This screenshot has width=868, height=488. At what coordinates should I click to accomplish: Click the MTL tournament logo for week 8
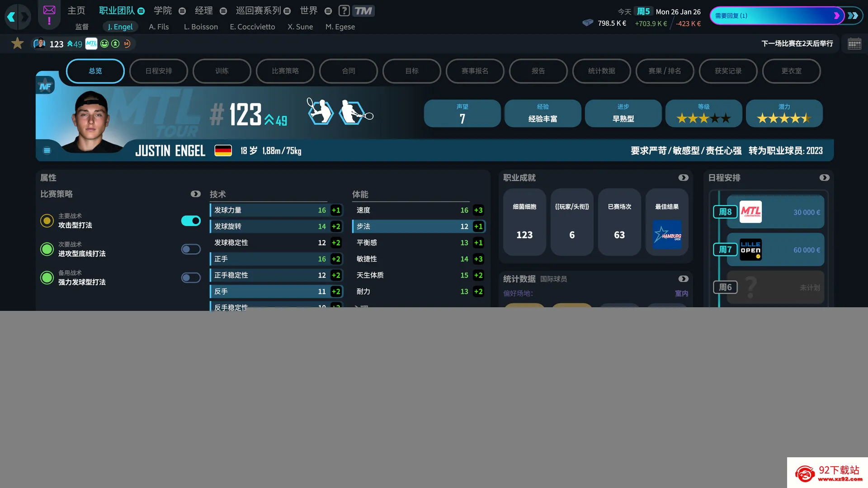(x=750, y=212)
